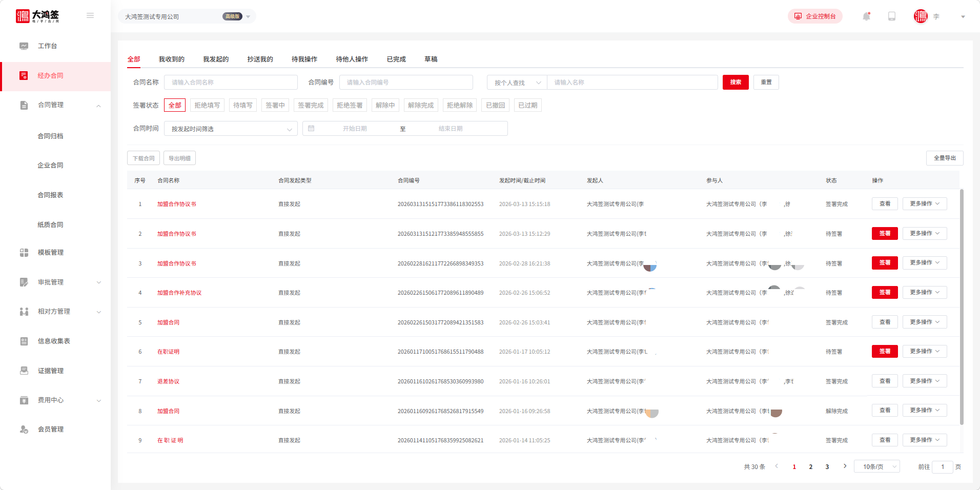980x490 pixels.
Task: Open 信息收集表 in the sidebar
Action: [x=53, y=341]
